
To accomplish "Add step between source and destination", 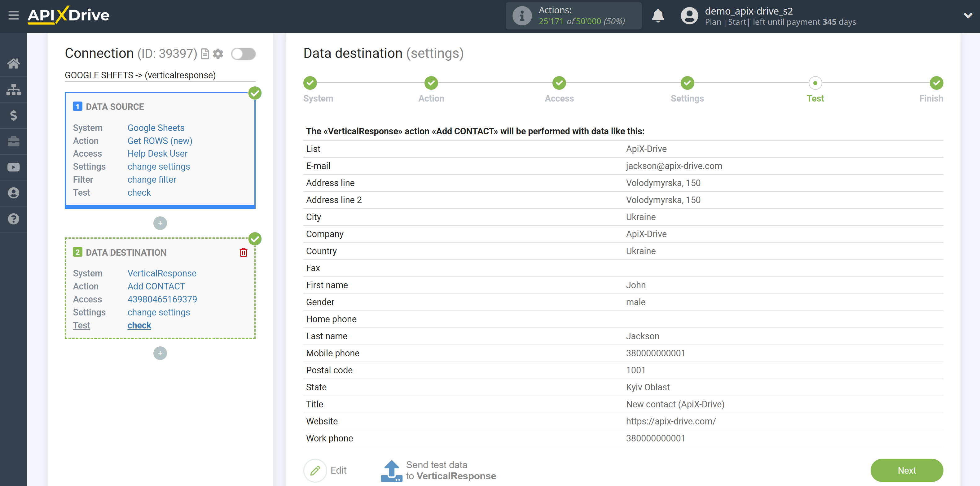I will pyautogui.click(x=160, y=223).
